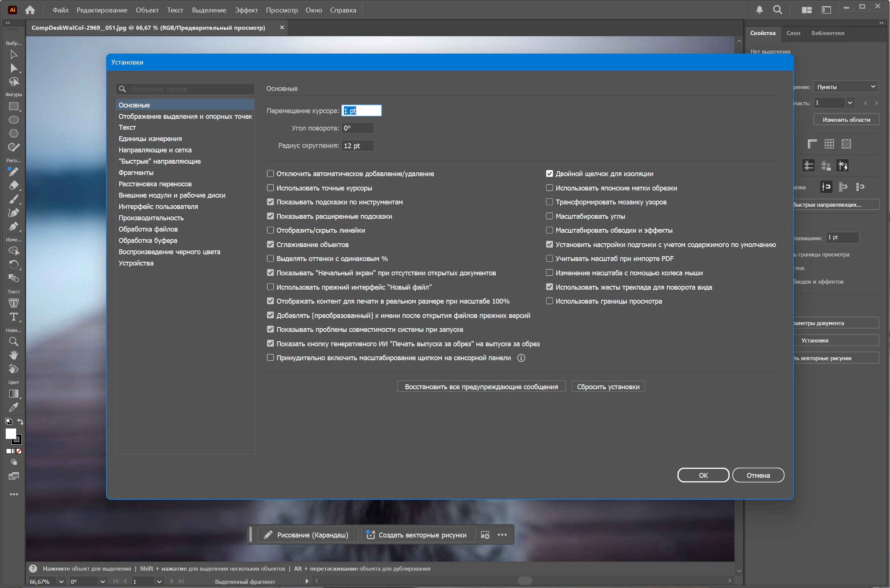Activate the Zoom magnifier tool
890x588 pixels.
tap(14, 342)
